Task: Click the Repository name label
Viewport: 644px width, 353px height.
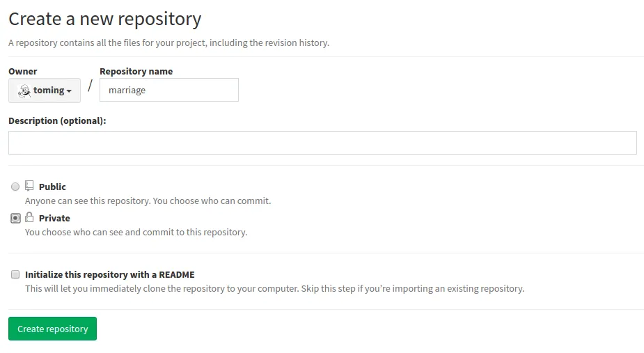Action: coord(136,71)
